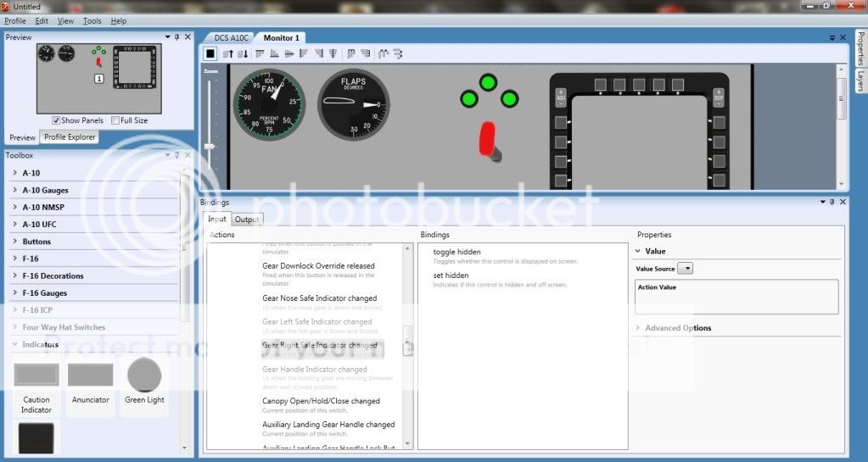Screen dimensions: 868x462
Task: Open the Bindings panel options dropdown arrow
Action: (x=823, y=202)
